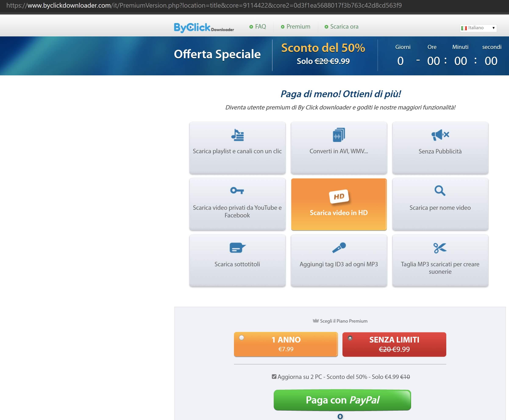Click the audio file conversion icon
Screen dimensions: 509x420
click(x=339, y=135)
